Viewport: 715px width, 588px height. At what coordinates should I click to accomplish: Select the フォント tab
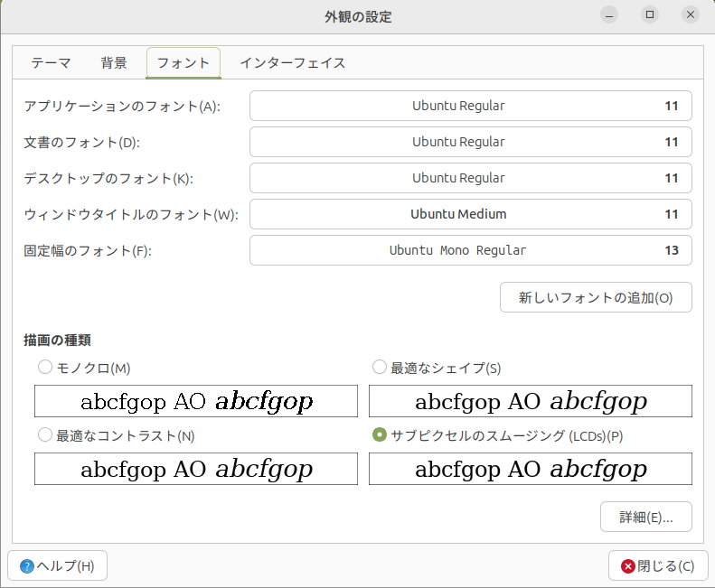tap(183, 63)
